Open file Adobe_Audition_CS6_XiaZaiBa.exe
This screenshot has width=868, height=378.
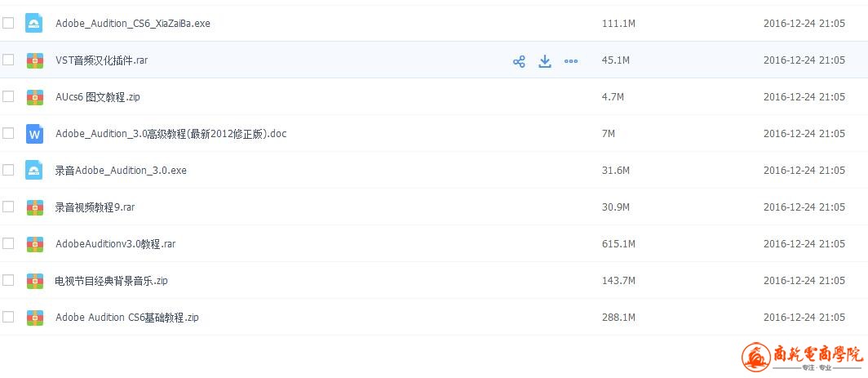click(x=133, y=24)
